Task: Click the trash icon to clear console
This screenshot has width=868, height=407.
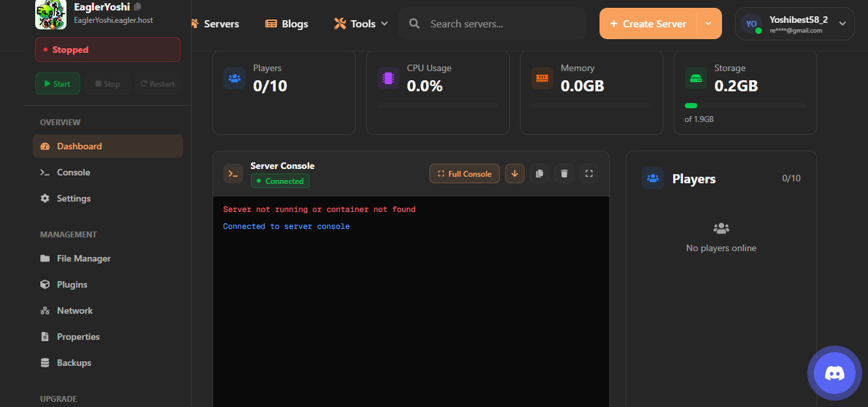Action: pos(564,173)
